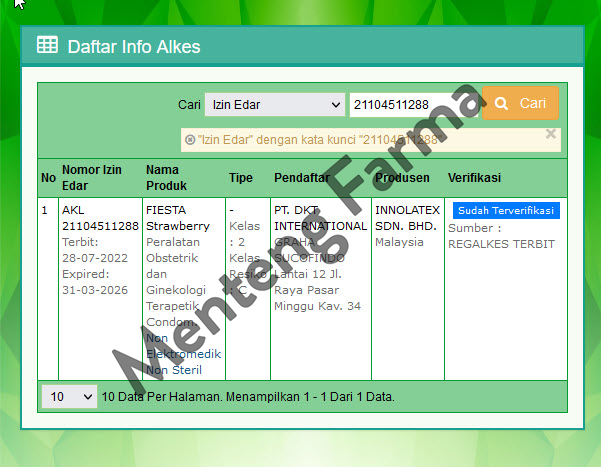Click the search keyword input field
This screenshot has width=601, height=467.
pyautogui.click(x=412, y=105)
